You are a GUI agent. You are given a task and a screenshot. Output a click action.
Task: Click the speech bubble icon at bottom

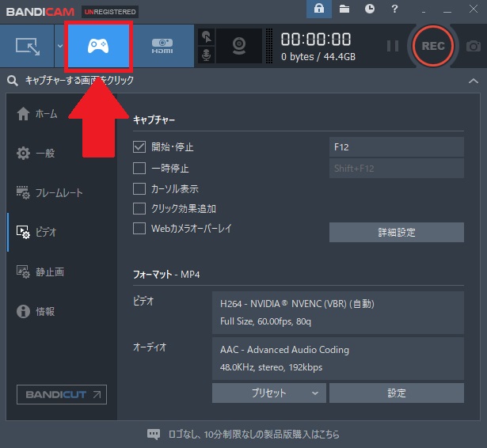tap(154, 434)
